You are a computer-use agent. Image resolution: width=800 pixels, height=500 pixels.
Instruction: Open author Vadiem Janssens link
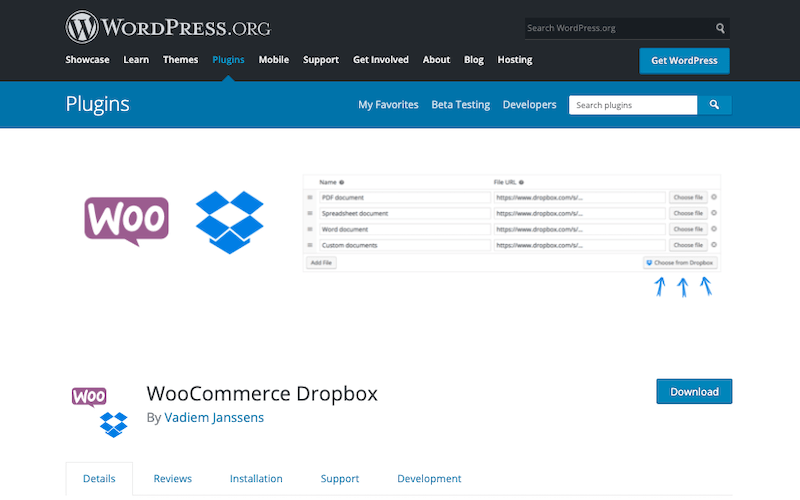pyautogui.click(x=214, y=417)
